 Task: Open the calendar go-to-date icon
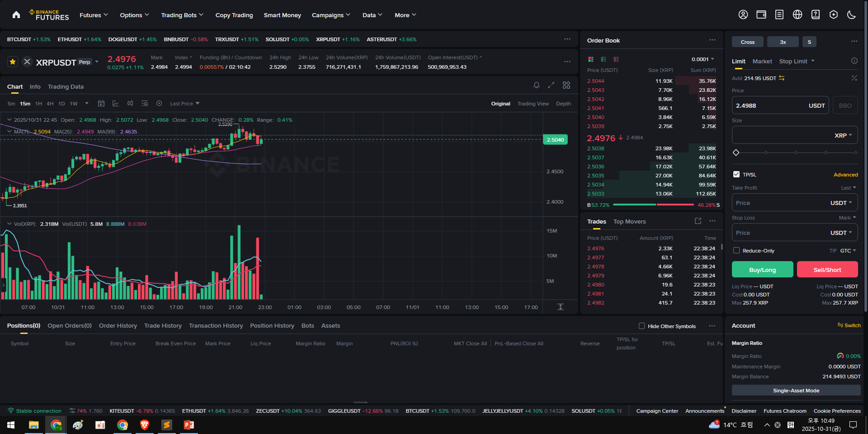coord(101,104)
